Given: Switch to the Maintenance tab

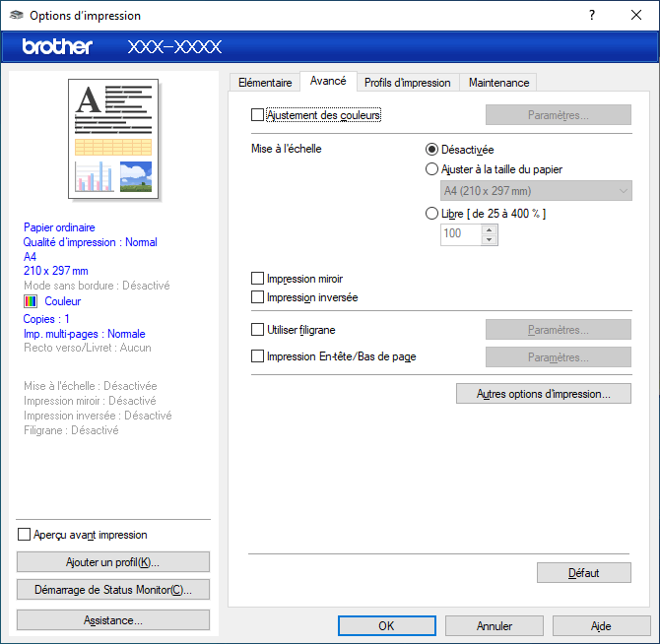Looking at the screenshot, I should (498, 83).
